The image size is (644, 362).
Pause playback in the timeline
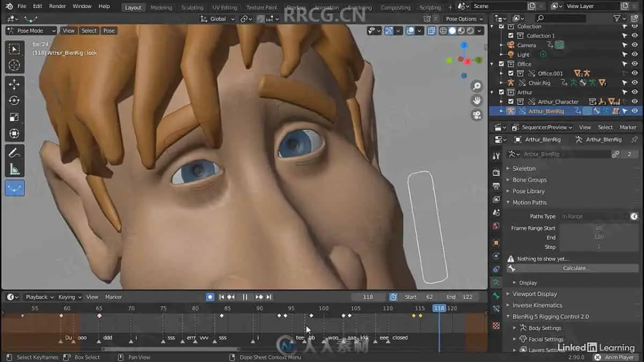click(x=245, y=297)
